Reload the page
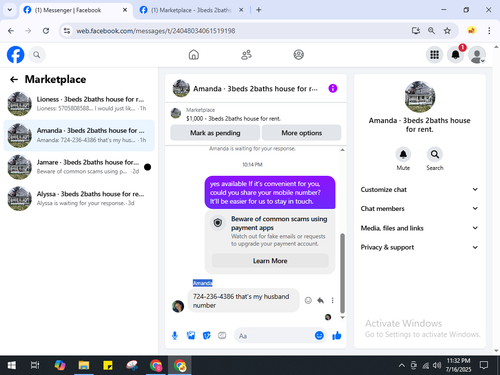The image size is (500, 375). [46, 31]
